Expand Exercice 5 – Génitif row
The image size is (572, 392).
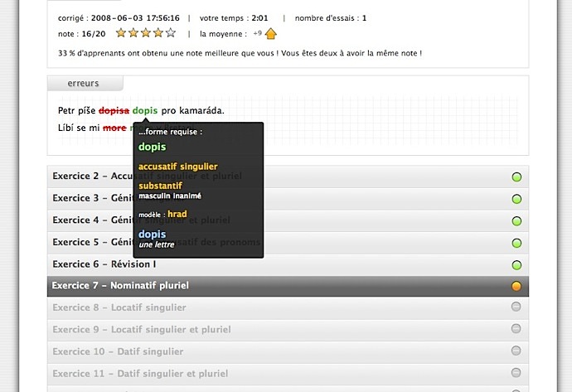point(288,243)
